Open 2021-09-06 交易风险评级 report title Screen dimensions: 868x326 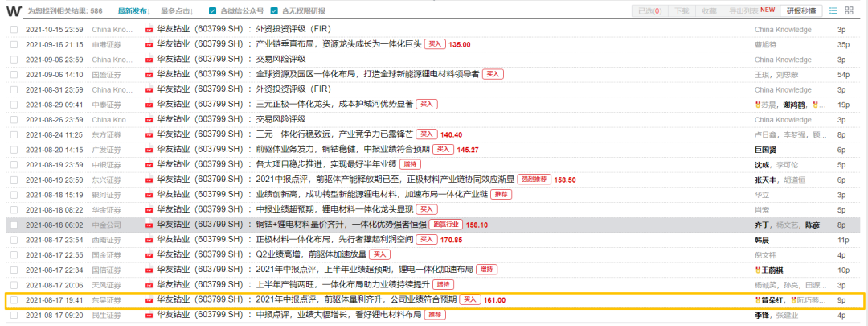(280, 60)
